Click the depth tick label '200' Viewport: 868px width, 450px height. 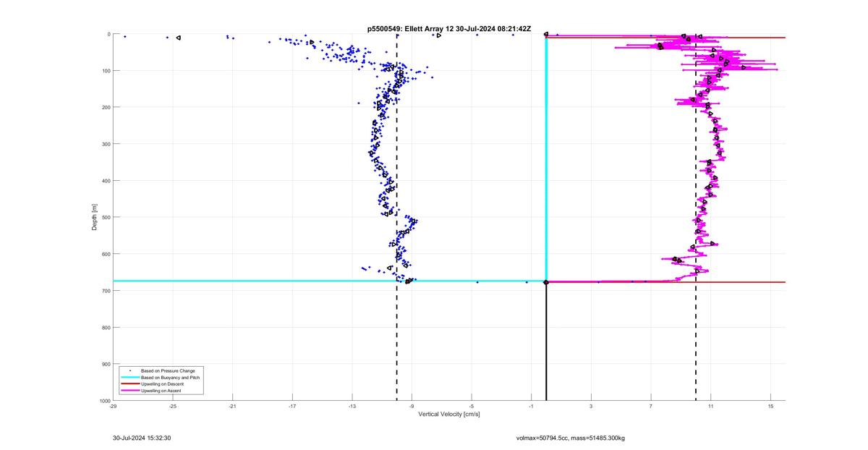click(x=106, y=108)
